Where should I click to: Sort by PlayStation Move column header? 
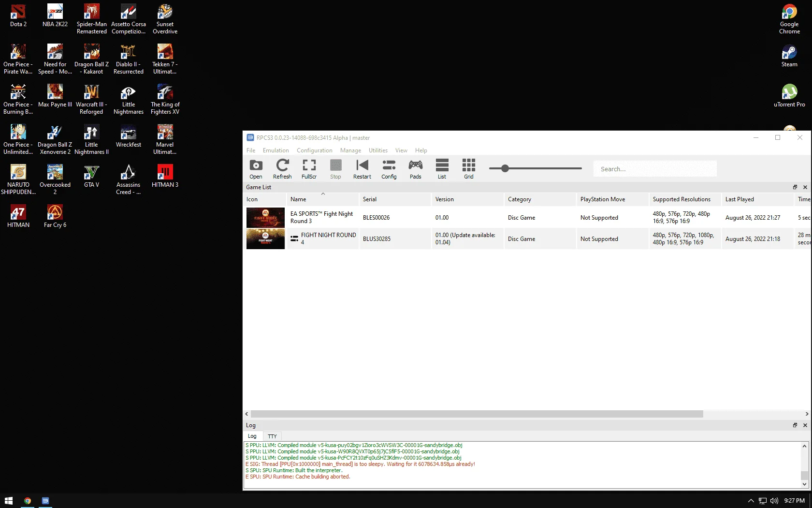click(612, 199)
